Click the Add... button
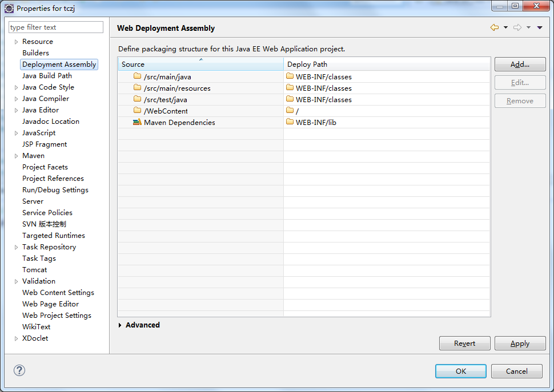The image size is (554, 392). (x=520, y=64)
